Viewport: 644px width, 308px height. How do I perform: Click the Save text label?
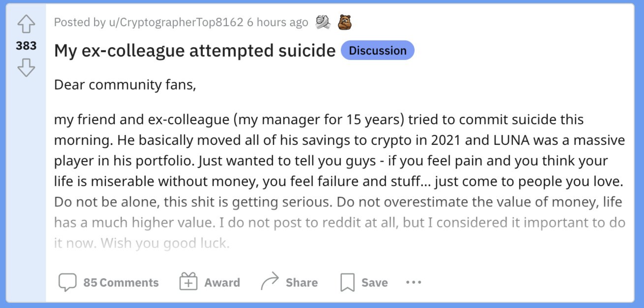[375, 283]
